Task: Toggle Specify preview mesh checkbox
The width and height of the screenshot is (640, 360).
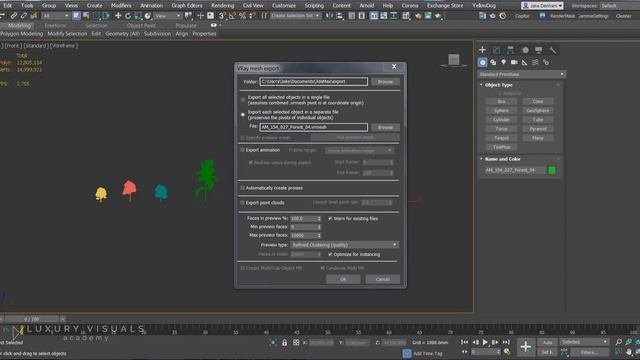Action: (242, 138)
